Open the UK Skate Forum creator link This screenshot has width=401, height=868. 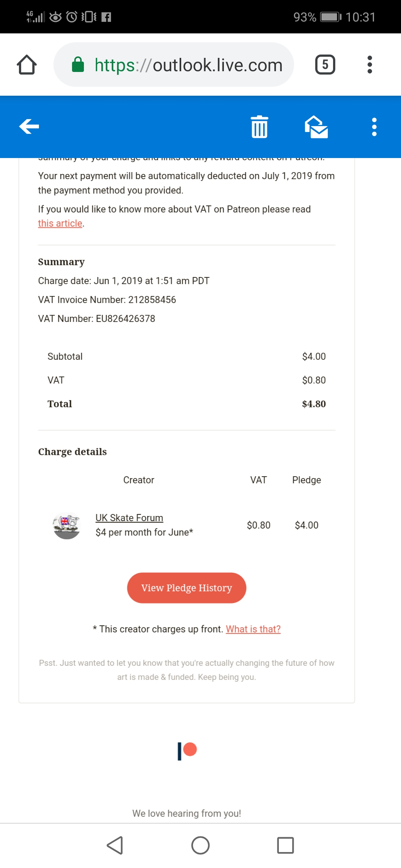[129, 518]
